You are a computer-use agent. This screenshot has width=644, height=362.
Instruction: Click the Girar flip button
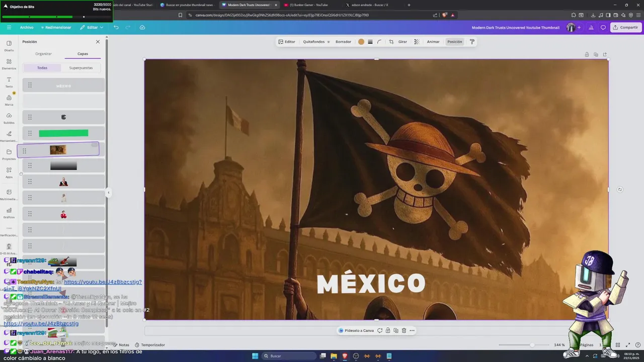(403, 42)
